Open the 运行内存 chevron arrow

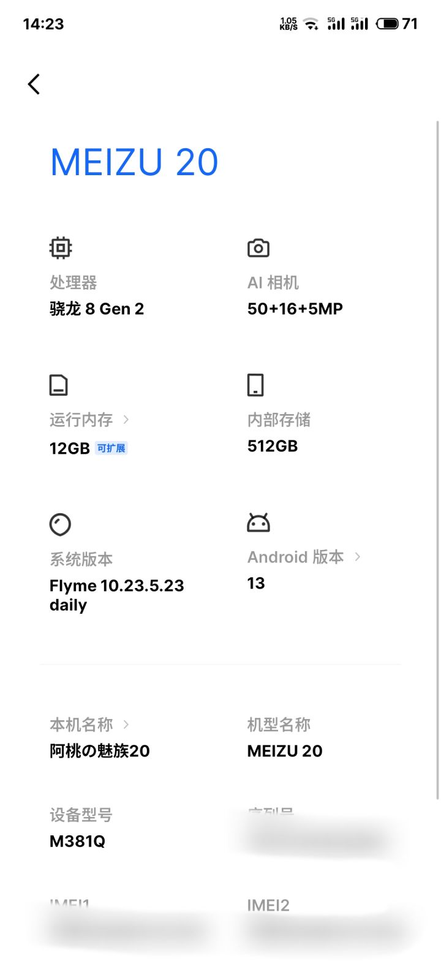click(x=126, y=420)
